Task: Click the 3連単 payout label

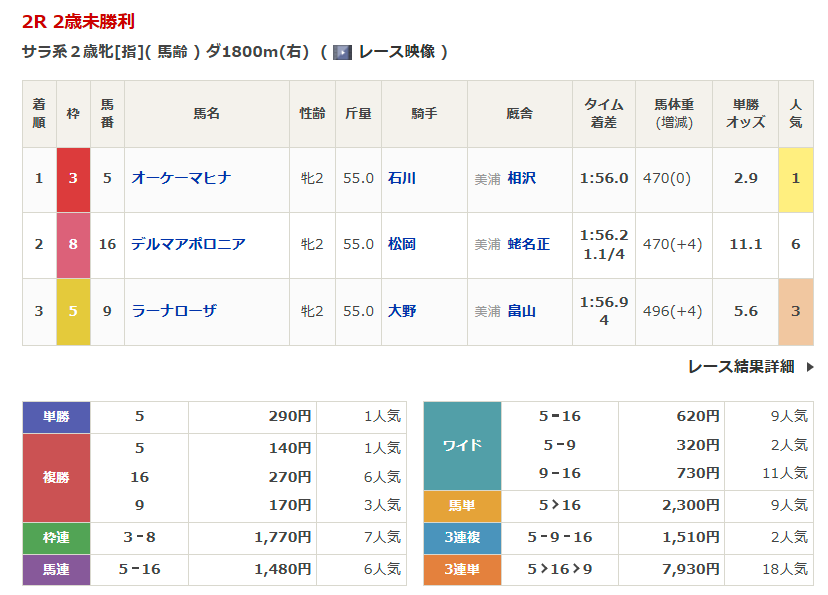Action: coord(462,569)
